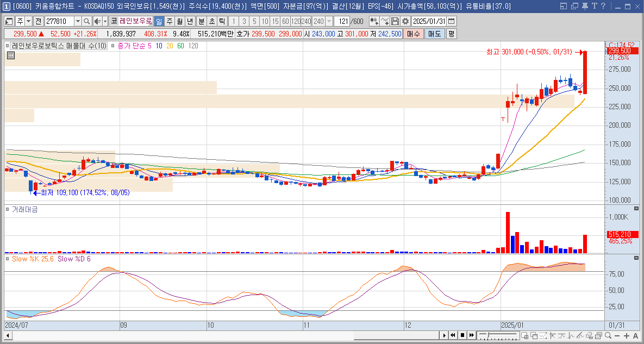The width and height of the screenshot is (644, 344).
Task: Click stop button in chart replay controls
Action: tap(462, 336)
